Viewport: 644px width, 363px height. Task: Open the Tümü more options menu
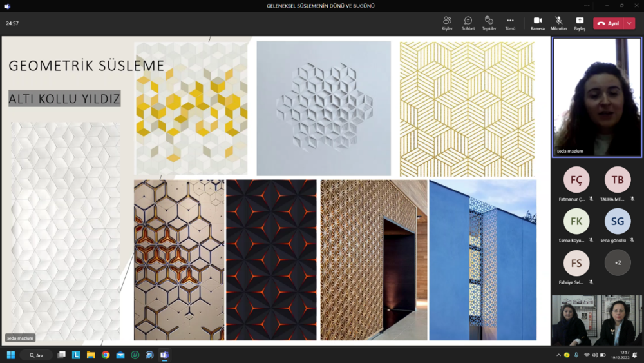click(x=510, y=23)
